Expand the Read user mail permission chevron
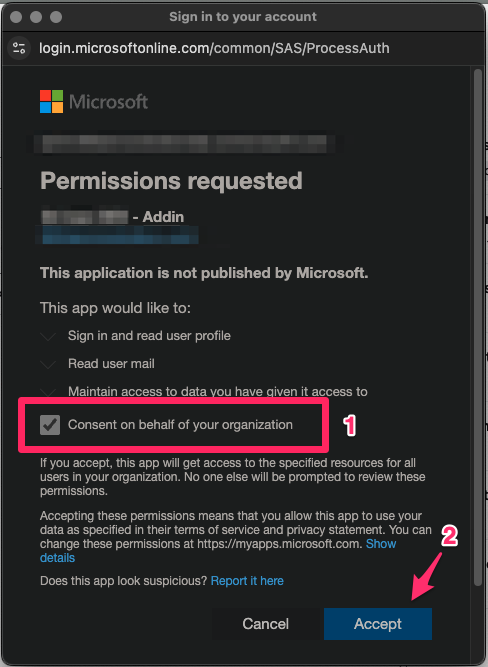The height and width of the screenshot is (667, 488). [x=48, y=364]
